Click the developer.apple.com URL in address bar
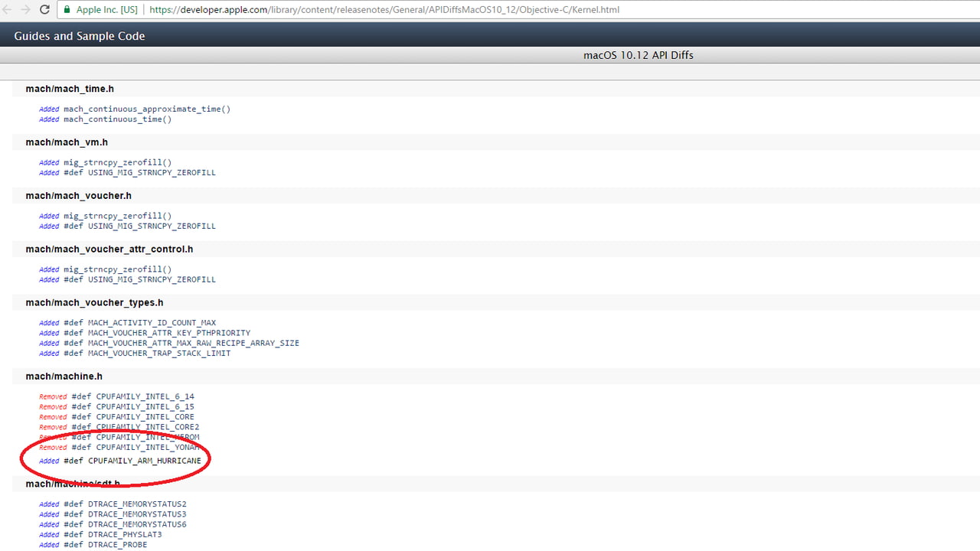The height and width of the screenshot is (551, 980). [x=384, y=10]
